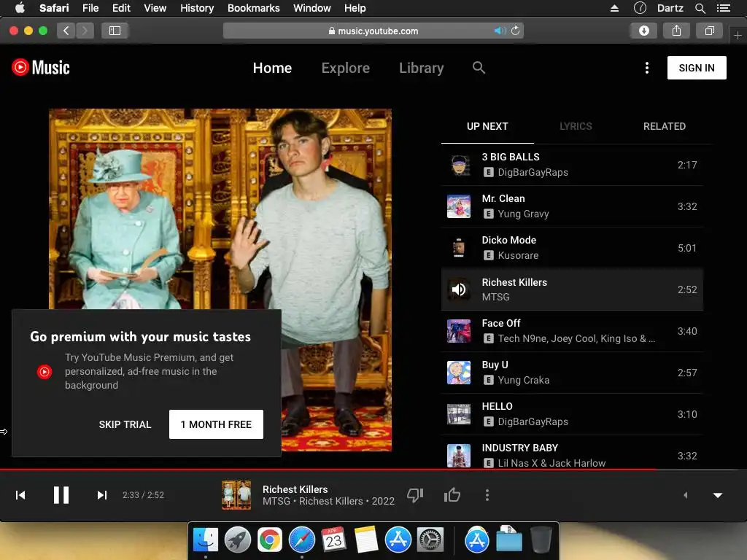Reload the page in Safari
Screen dimensions: 747x560
tap(516, 31)
